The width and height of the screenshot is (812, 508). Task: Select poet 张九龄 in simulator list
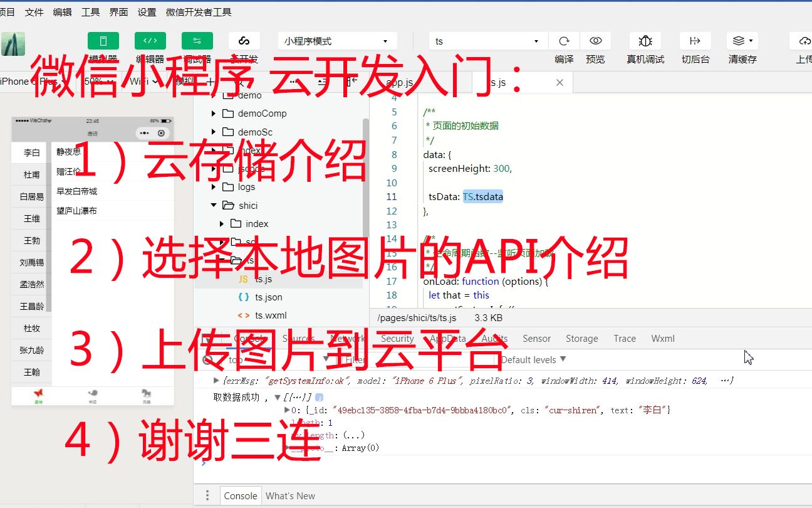click(x=32, y=350)
